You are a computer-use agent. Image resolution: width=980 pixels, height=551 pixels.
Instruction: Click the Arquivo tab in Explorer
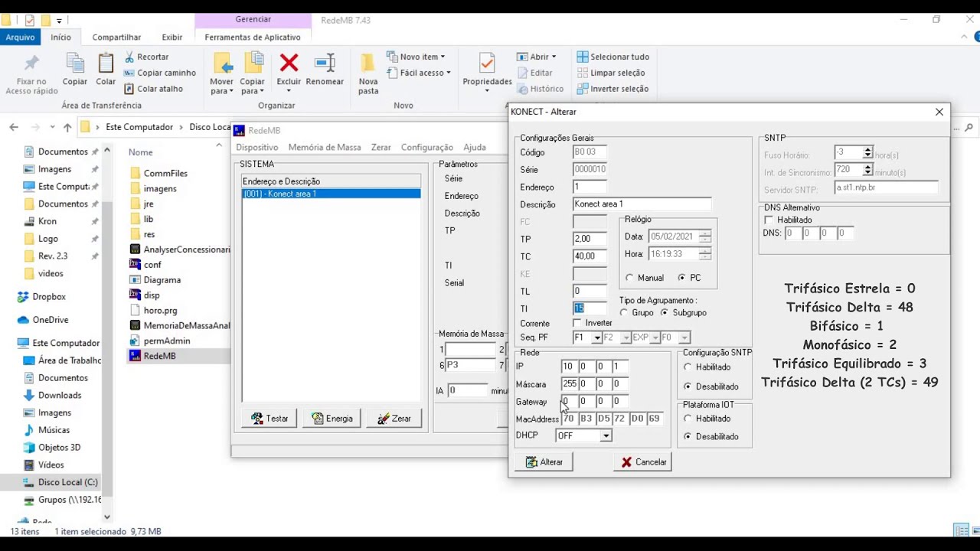click(20, 37)
